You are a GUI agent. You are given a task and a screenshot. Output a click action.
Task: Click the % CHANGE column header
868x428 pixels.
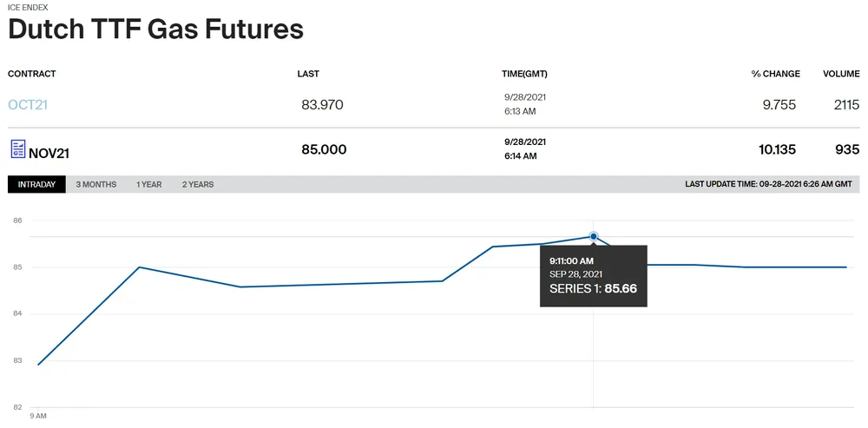pos(775,74)
